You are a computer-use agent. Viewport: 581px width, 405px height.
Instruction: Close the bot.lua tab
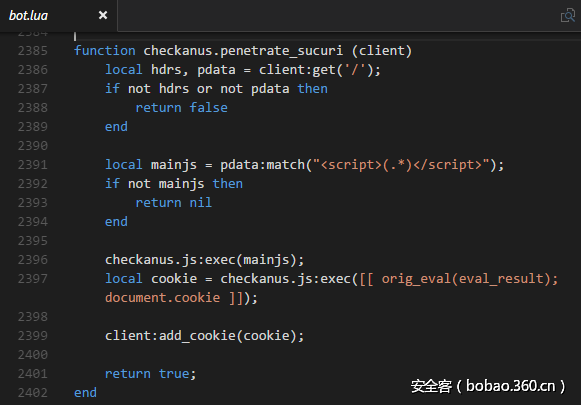[103, 15]
